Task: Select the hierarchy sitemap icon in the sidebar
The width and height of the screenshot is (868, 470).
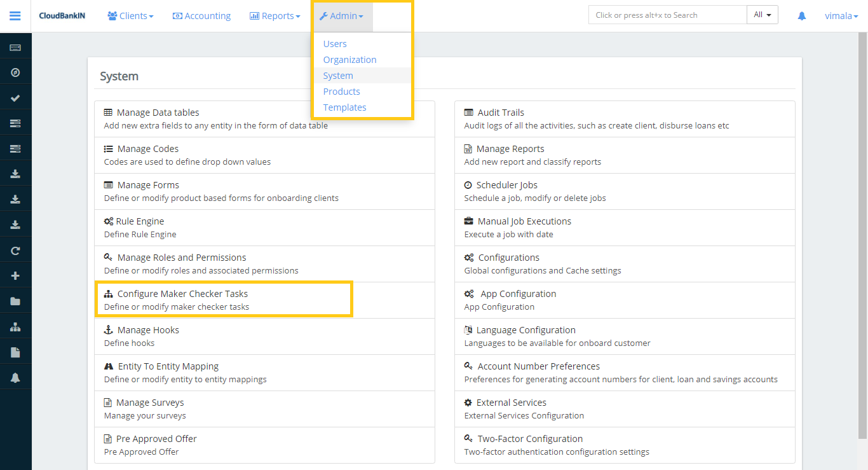Action: (x=15, y=326)
